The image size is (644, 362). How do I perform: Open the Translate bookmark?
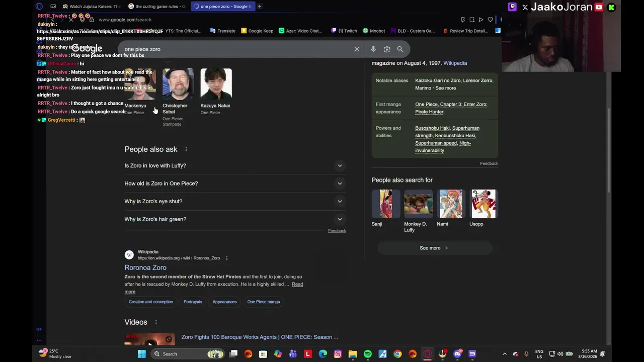(x=222, y=31)
